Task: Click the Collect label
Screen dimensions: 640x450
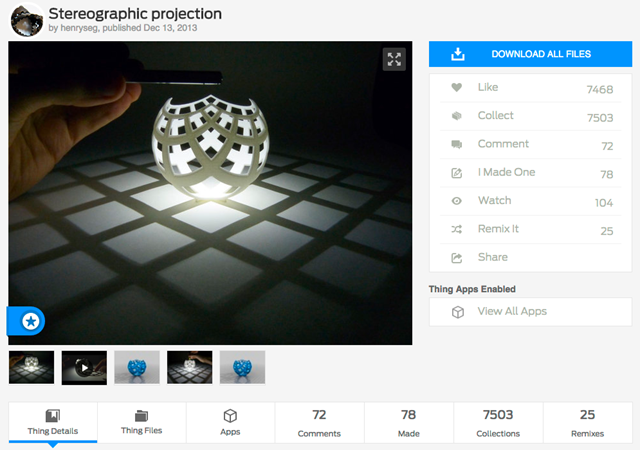Action: click(x=496, y=116)
